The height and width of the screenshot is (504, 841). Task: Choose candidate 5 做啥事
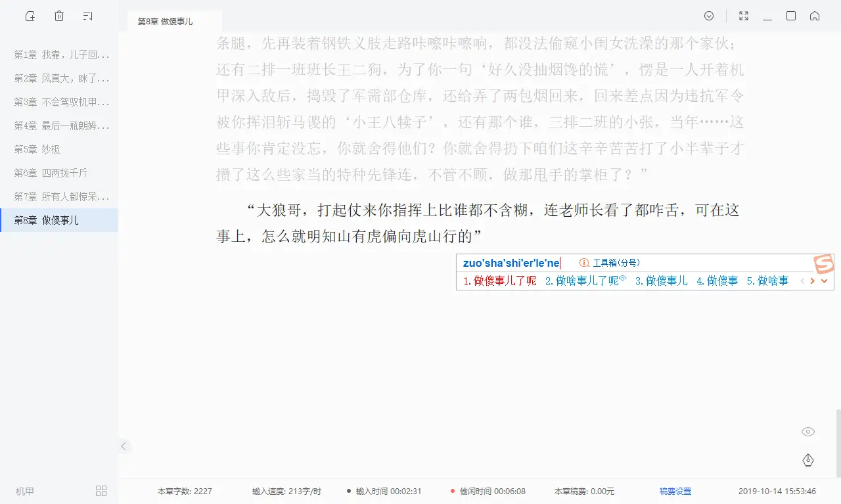click(767, 281)
